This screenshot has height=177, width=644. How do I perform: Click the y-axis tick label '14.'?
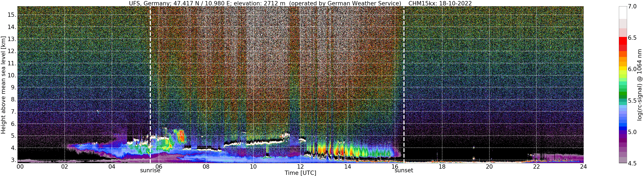coord(12,27)
